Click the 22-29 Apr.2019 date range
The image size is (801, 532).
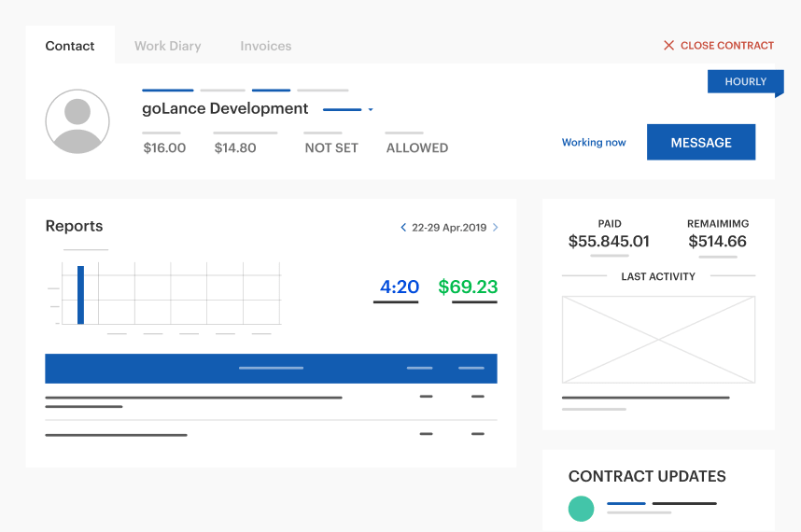(x=449, y=228)
